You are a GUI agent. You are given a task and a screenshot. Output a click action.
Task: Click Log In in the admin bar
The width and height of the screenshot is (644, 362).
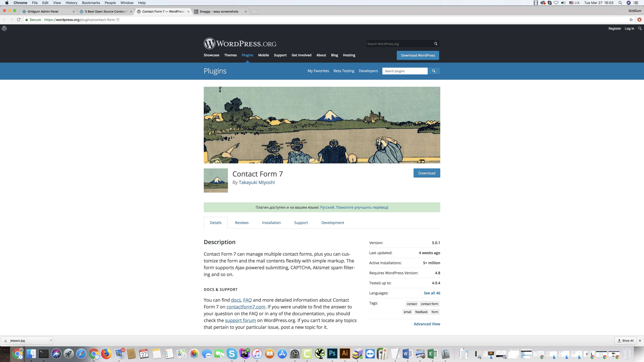(629, 29)
